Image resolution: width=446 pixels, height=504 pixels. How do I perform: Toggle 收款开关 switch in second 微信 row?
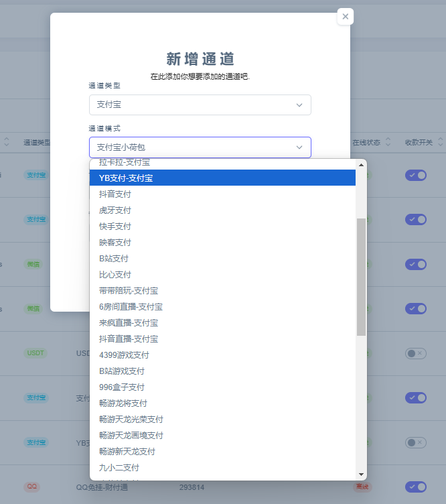416,308
